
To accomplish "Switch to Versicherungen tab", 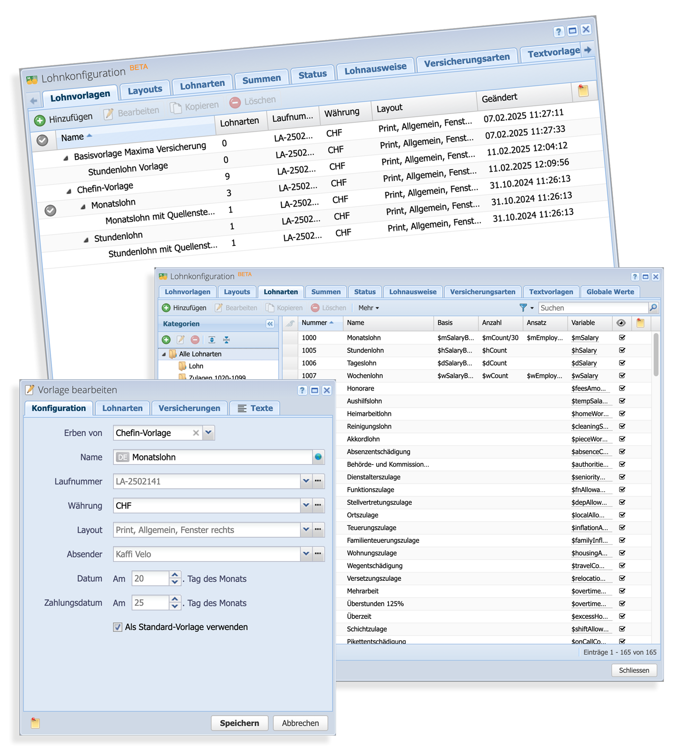I will (189, 408).
